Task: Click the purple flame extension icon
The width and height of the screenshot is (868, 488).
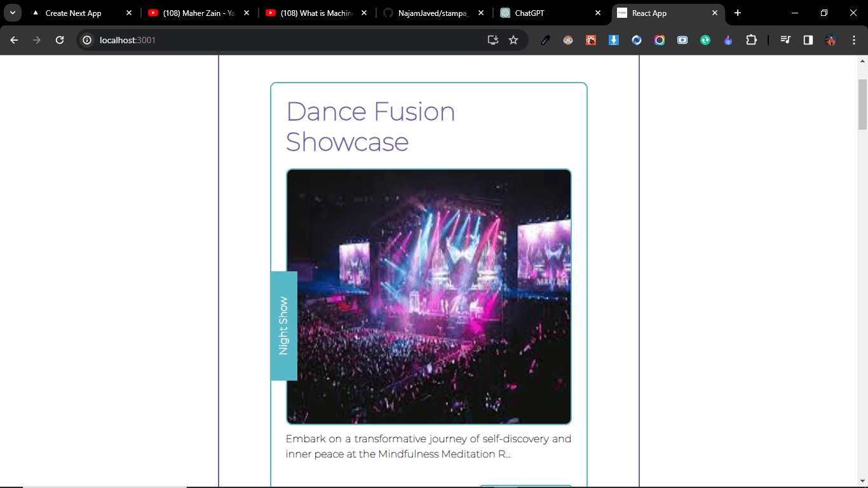Action: coord(728,40)
